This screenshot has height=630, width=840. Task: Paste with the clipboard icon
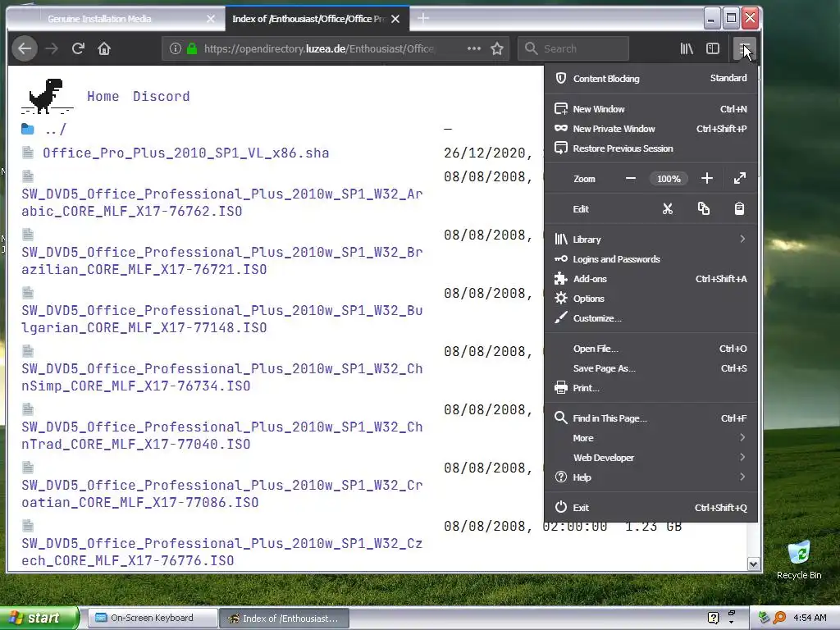tap(739, 209)
